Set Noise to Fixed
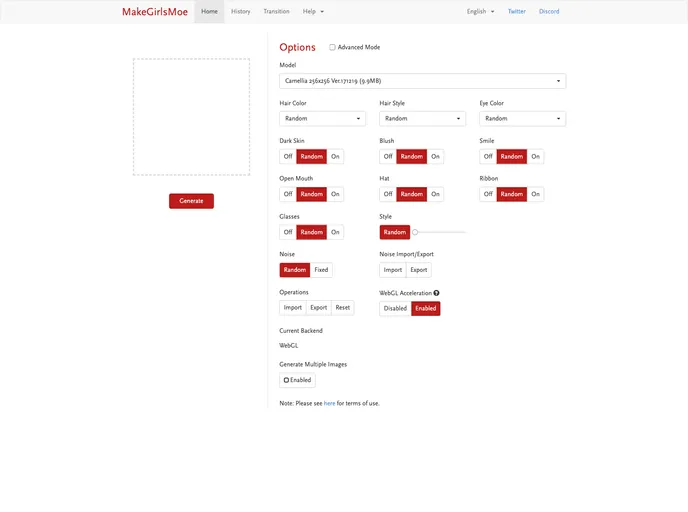The image size is (688, 512). (x=321, y=270)
